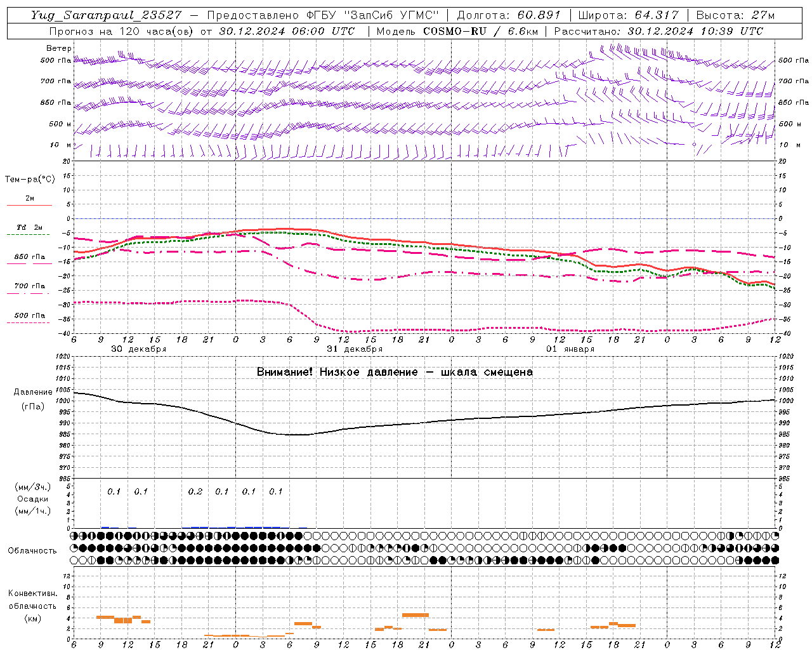
Task: Click the dotted pink line under 500 гПа legend
Action: pyautogui.click(x=29, y=322)
